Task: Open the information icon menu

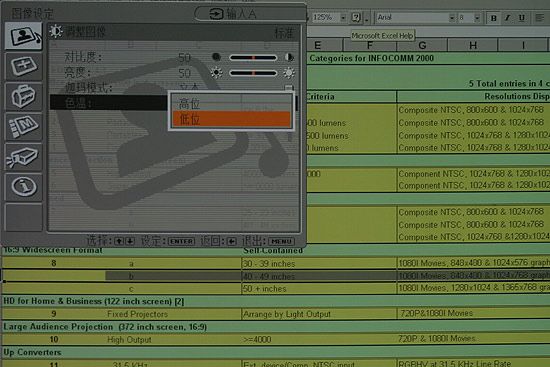Action: click(24, 187)
